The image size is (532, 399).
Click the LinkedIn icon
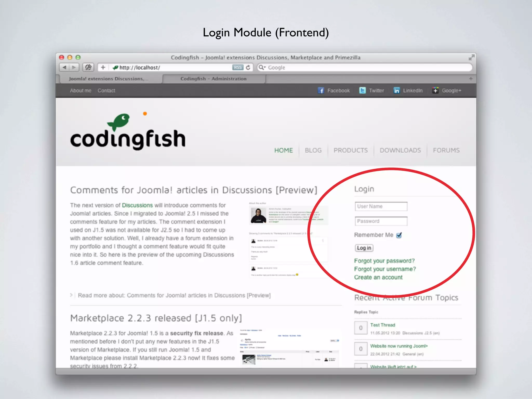396,90
